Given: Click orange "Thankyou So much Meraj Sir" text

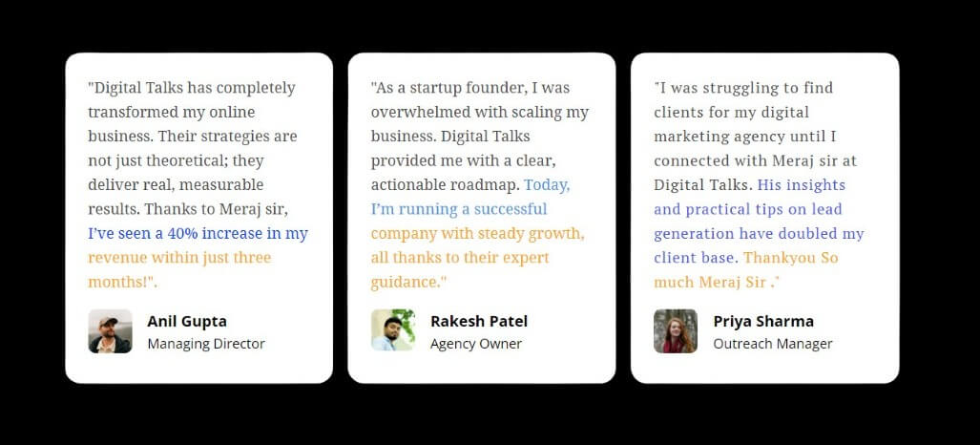Looking at the screenshot, I should (790, 258).
